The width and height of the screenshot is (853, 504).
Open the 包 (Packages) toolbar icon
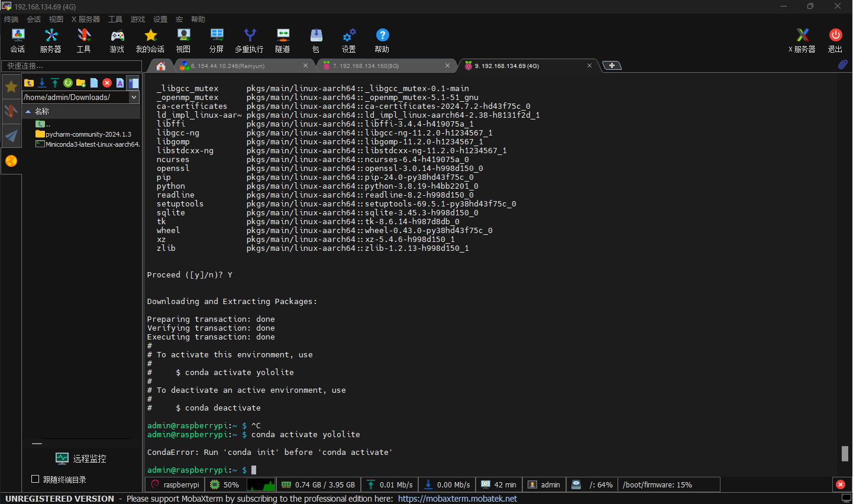[x=316, y=41]
